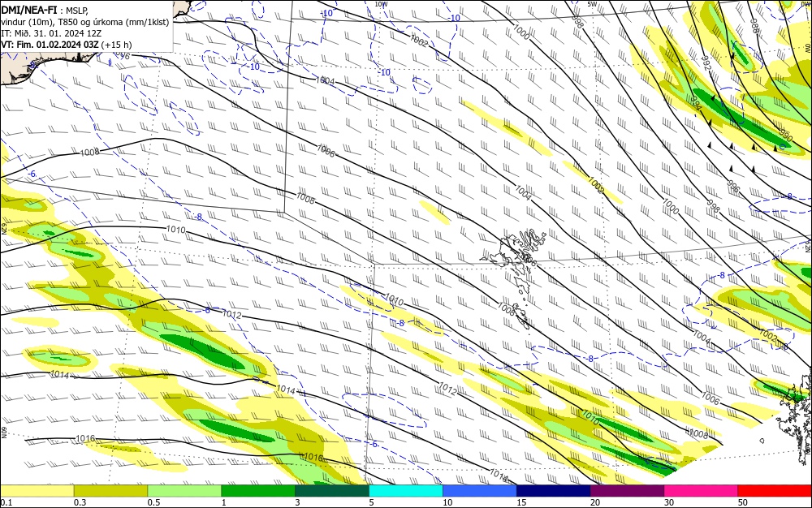Image resolution: width=812 pixels, height=508 pixels.
Task: Click the '0.3' legend value label
Action: point(80,502)
